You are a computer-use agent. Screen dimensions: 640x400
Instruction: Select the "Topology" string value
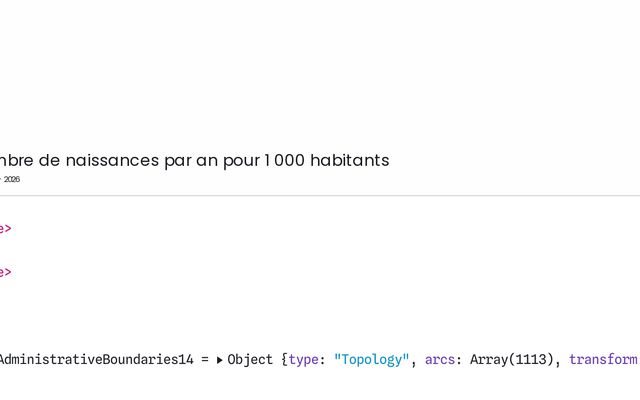tap(371, 360)
